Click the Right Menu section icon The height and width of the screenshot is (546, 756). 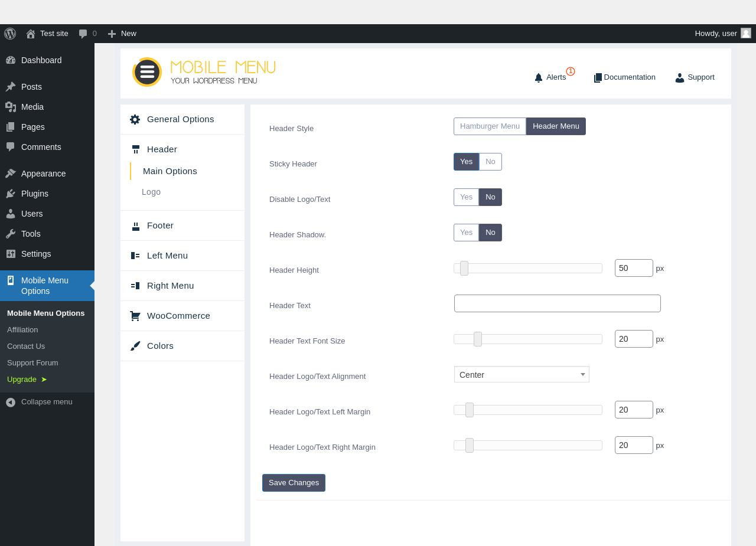tap(135, 286)
